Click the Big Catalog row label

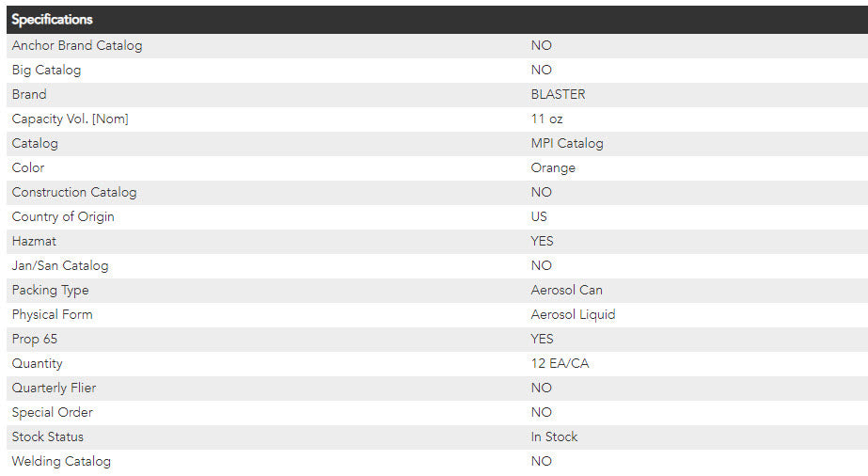coord(46,70)
